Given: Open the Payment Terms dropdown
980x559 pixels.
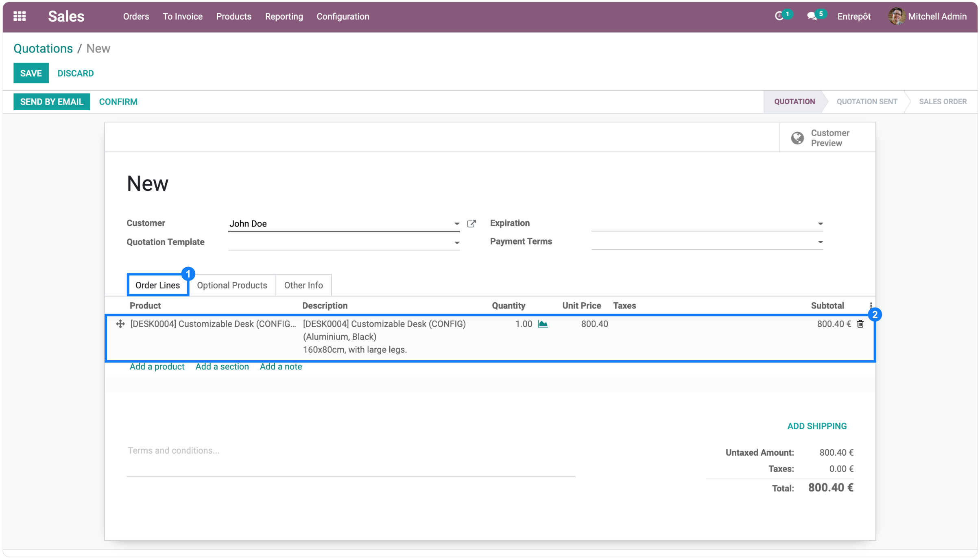Looking at the screenshot, I should pyautogui.click(x=820, y=242).
